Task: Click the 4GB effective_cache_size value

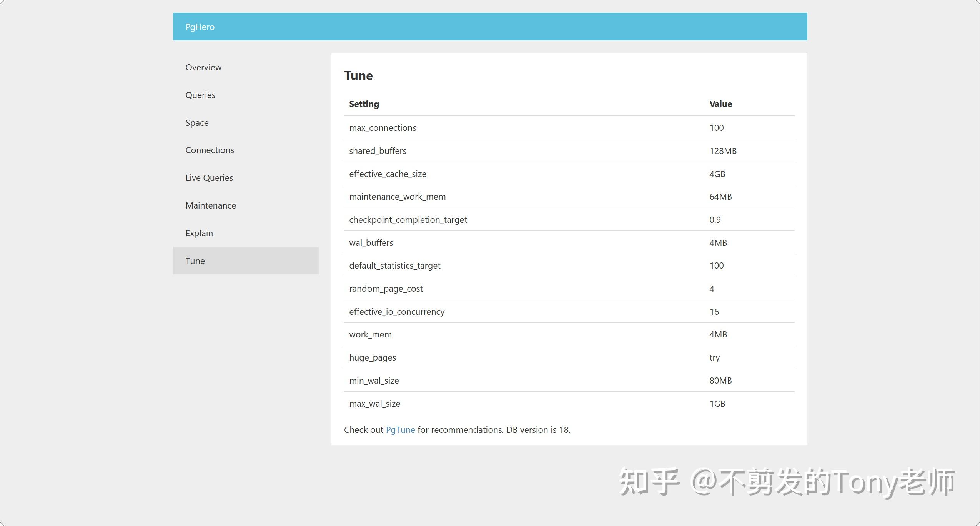Action: (717, 174)
